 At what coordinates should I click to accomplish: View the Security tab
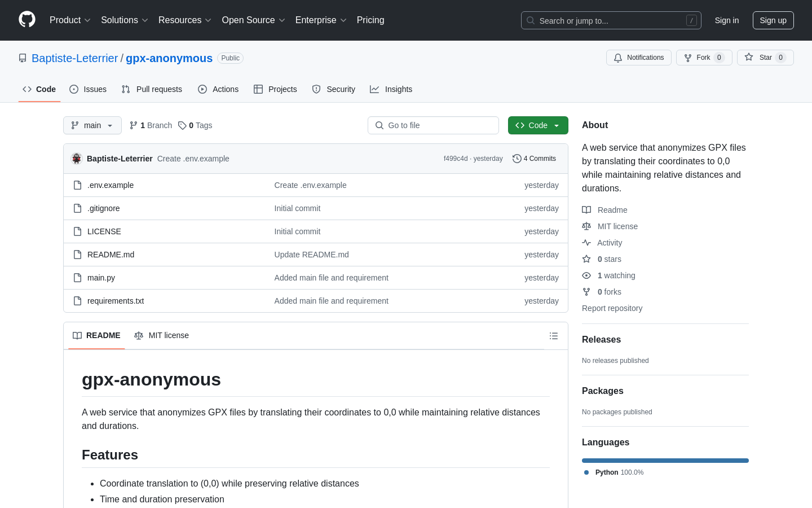pyautogui.click(x=334, y=89)
